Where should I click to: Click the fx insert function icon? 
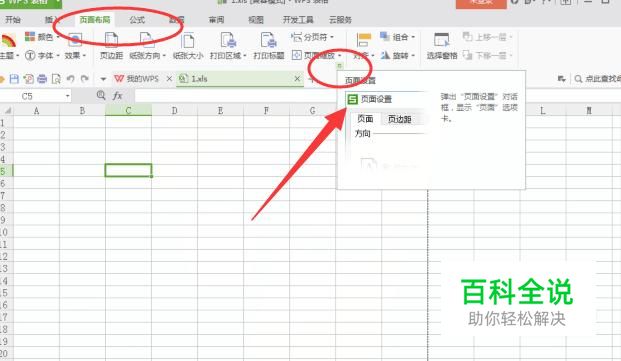point(118,96)
